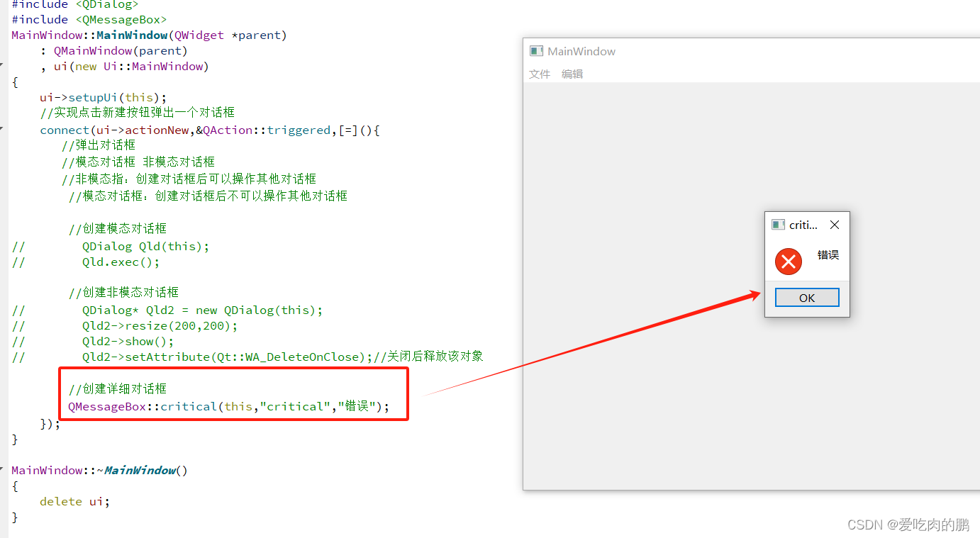Click the commented Qld.exec(); line
Screen dimensions: 980x538
click(x=86, y=262)
